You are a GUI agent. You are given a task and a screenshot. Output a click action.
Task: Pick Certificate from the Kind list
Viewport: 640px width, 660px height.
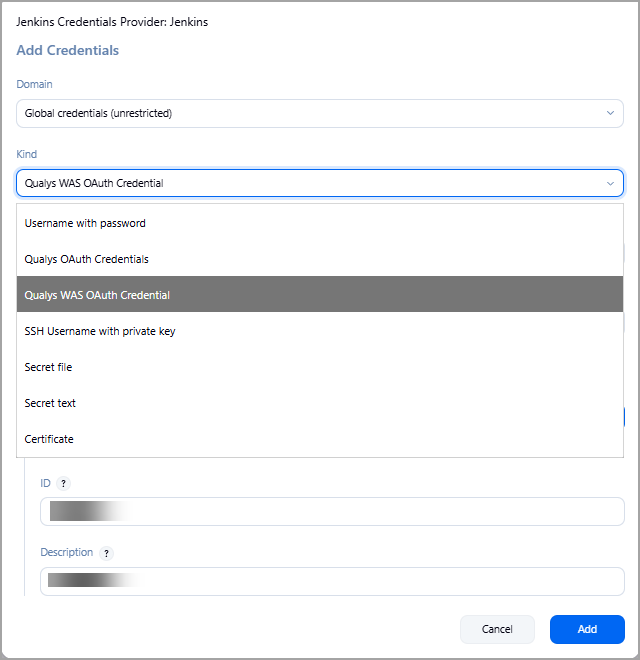point(49,439)
